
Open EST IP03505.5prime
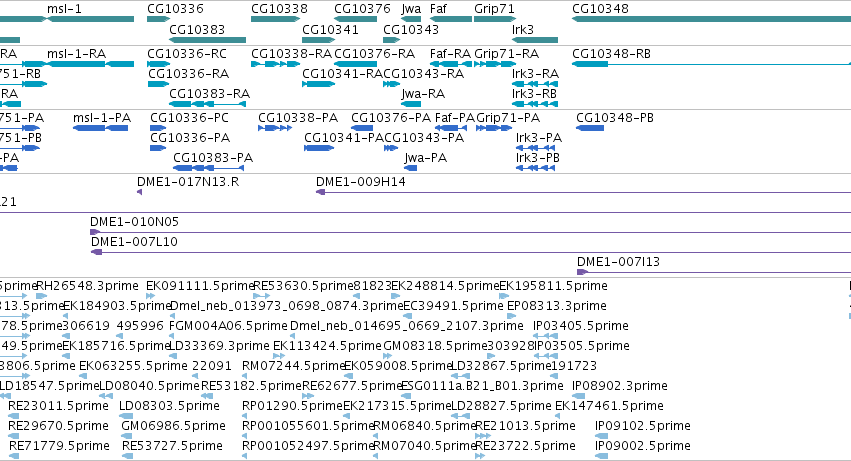click(x=545, y=356)
